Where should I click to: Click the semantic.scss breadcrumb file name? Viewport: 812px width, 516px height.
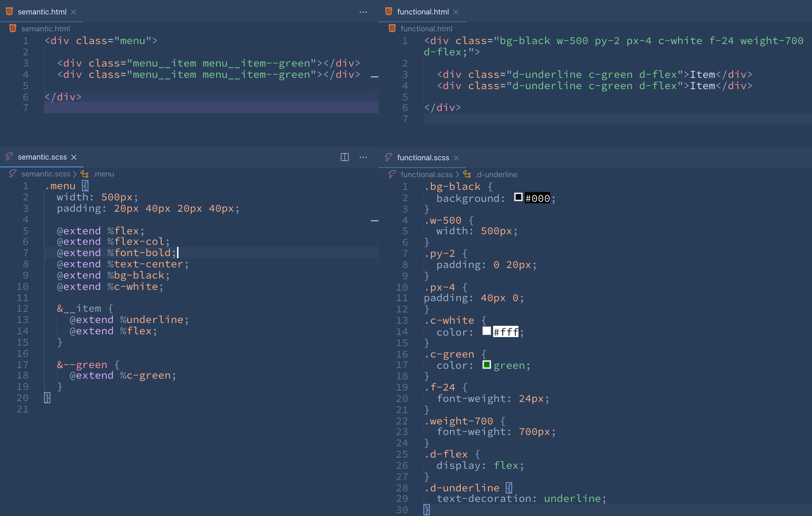pyautogui.click(x=46, y=174)
